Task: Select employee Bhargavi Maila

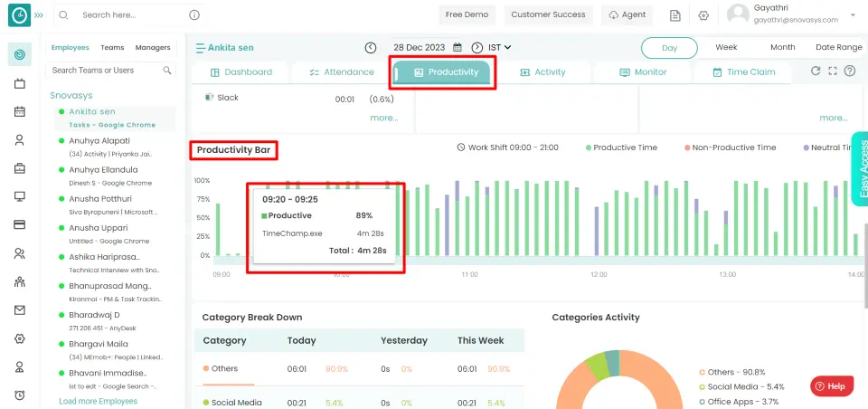Action: click(115, 349)
